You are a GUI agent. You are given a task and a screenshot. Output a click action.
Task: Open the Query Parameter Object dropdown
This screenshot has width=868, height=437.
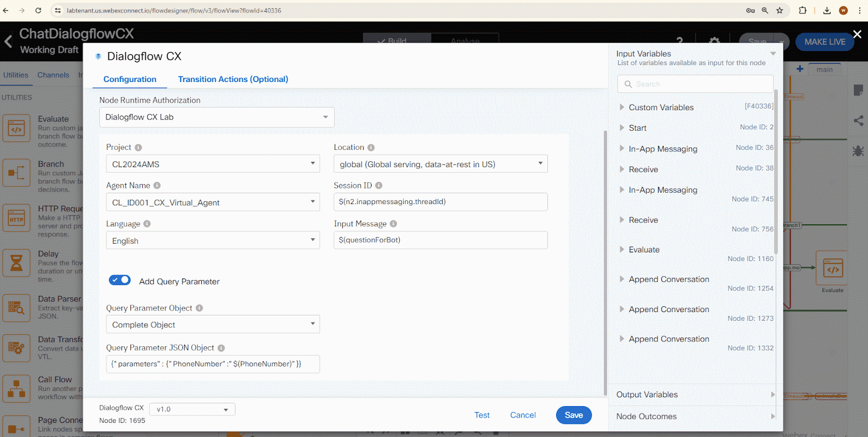tap(213, 325)
